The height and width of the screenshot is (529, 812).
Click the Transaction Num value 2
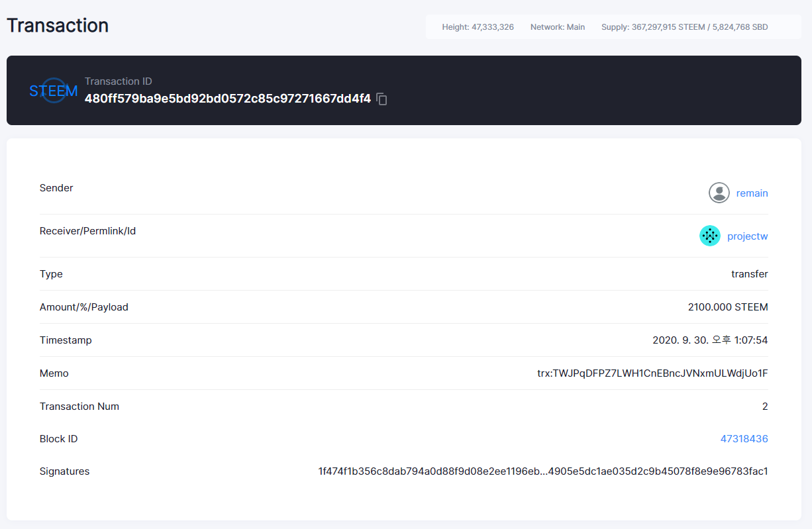(765, 407)
